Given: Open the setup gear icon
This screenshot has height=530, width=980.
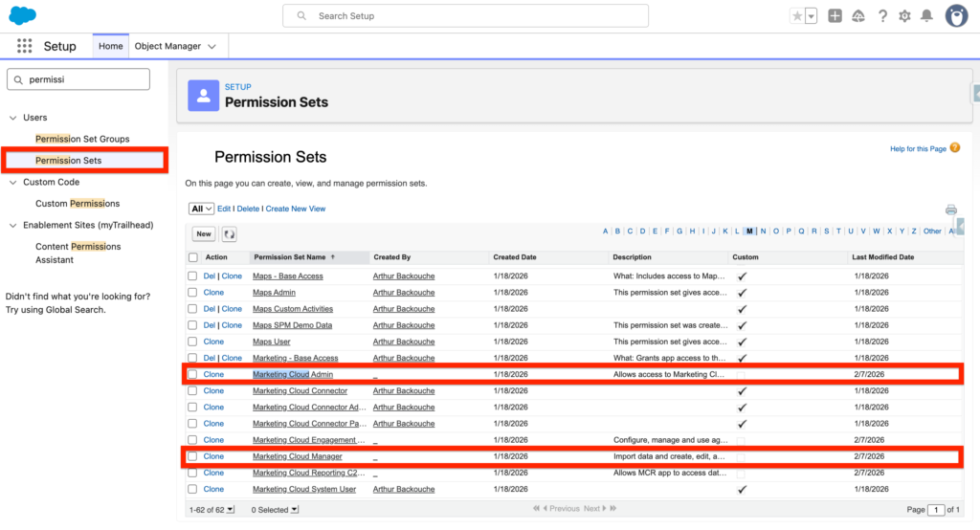Looking at the screenshot, I should (x=904, y=16).
